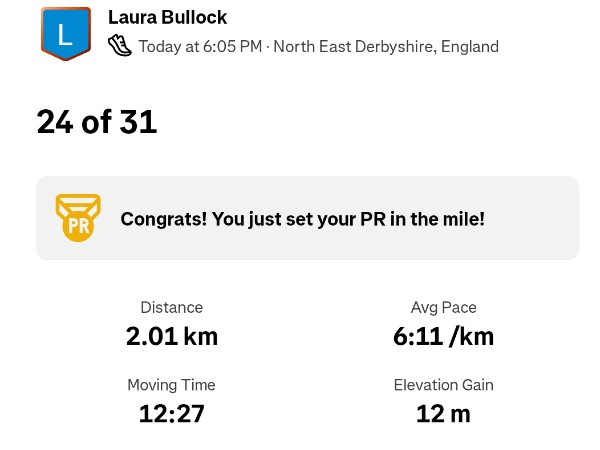Click the Avg Pace stat label
Viewport: 600px width, 450px height.
coord(443,308)
